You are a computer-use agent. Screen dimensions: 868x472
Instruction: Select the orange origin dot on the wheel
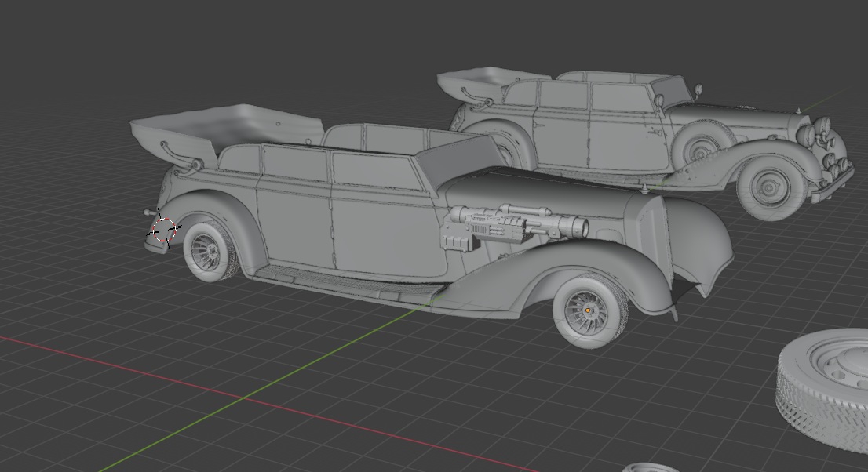pyautogui.click(x=589, y=310)
